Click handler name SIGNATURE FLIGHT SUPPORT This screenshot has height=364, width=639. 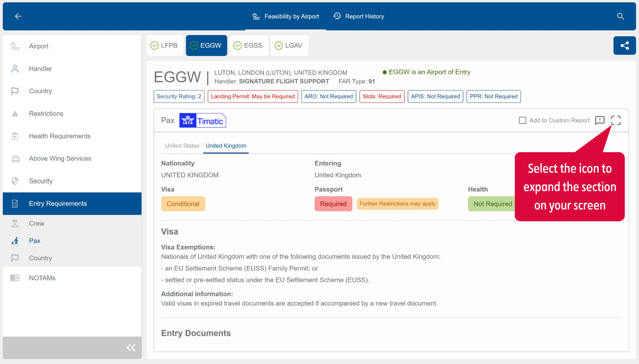point(284,81)
